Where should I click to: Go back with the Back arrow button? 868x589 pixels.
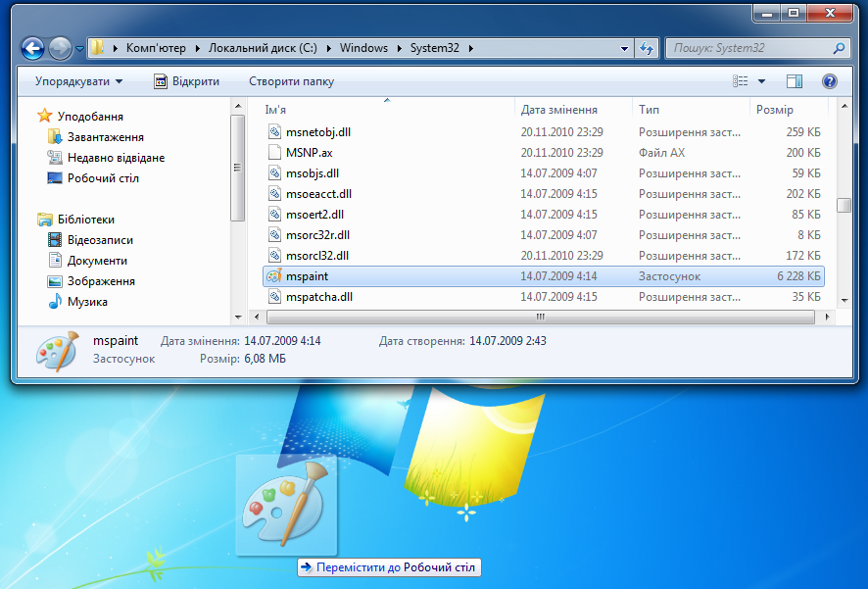click(32, 48)
